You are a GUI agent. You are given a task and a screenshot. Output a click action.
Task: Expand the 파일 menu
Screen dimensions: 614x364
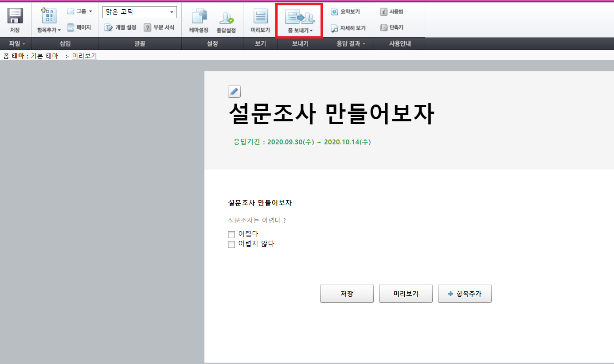coord(16,43)
